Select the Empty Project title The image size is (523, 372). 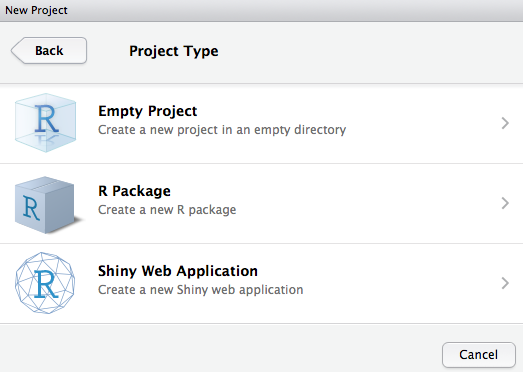click(147, 111)
